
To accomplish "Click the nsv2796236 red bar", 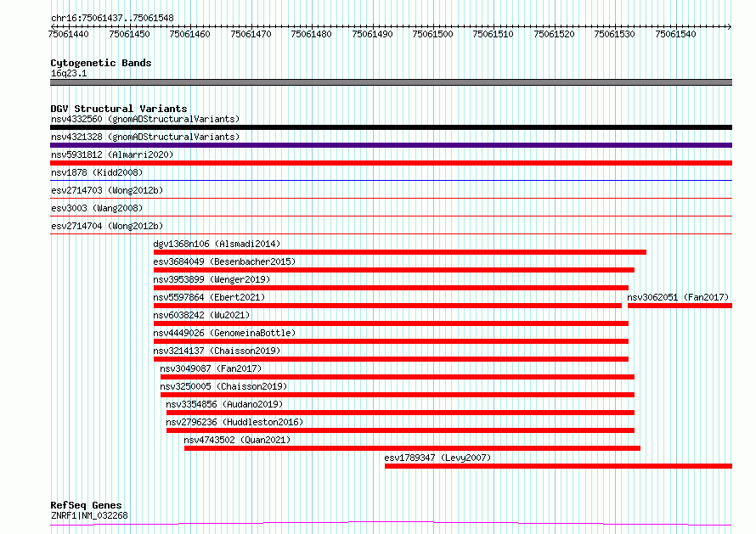I will click(x=400, y=430).
